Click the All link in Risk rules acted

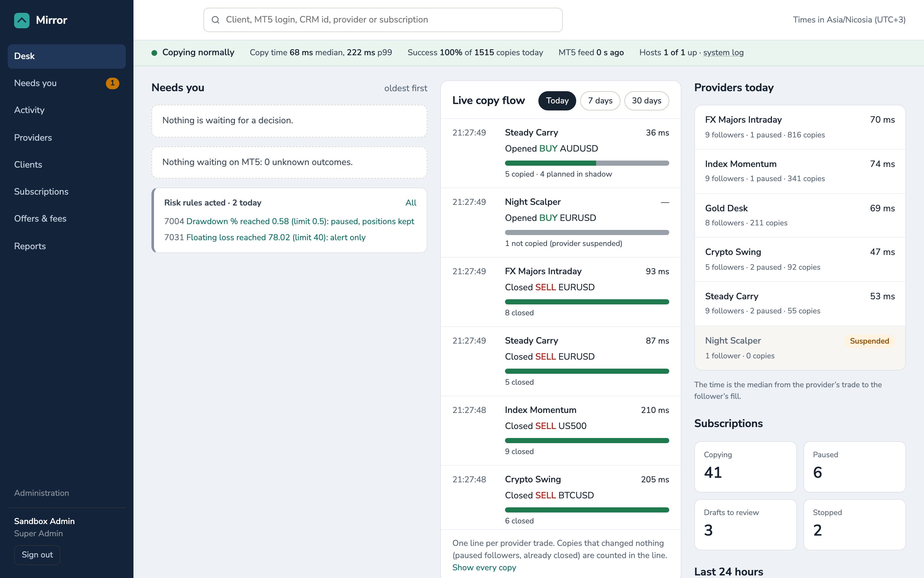click(x=410, y=203)
